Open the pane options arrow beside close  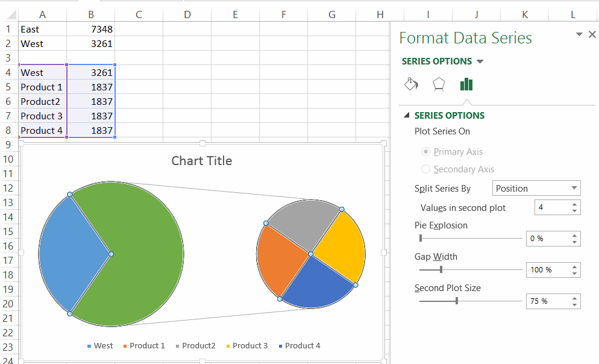pyautogui.click(x=579, y=34)
